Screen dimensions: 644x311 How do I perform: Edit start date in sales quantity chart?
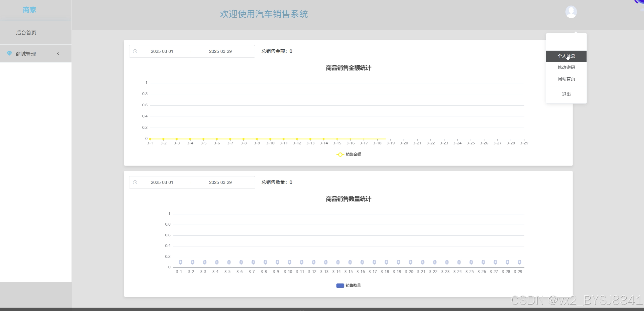pos(162,182)
